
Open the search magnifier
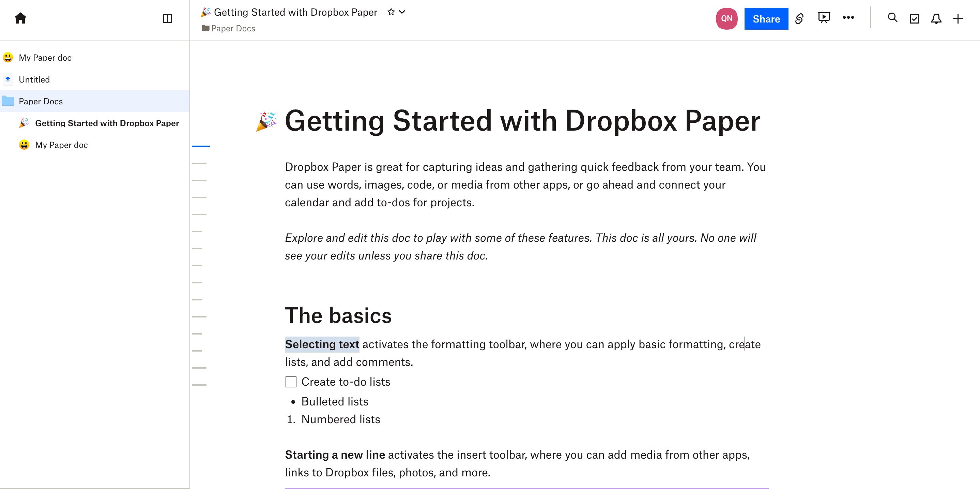coord(892,17)
